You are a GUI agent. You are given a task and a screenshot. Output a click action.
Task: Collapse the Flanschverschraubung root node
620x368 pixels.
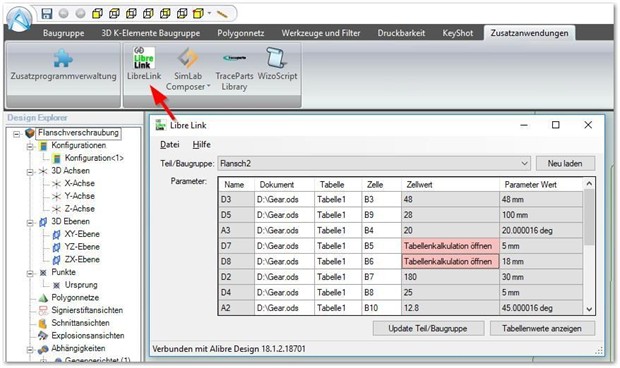pyautogui.click(x=16, y=134)
